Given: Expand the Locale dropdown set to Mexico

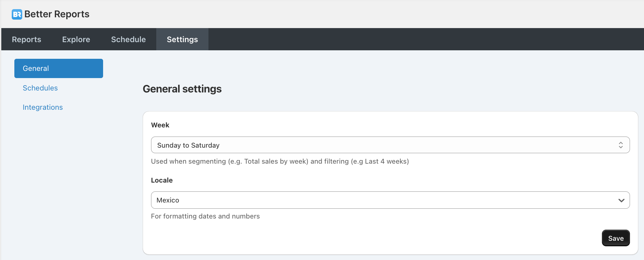Looking at the screenshot, I should (390, 200).
